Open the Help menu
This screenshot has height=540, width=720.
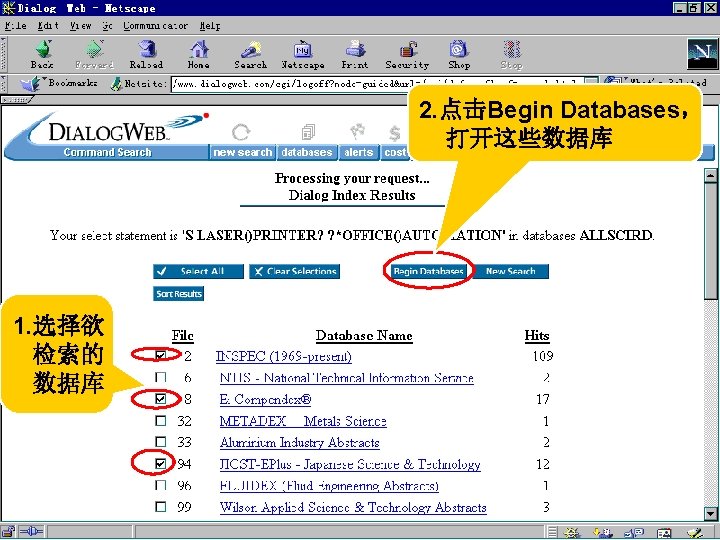(x=210, y=26)
